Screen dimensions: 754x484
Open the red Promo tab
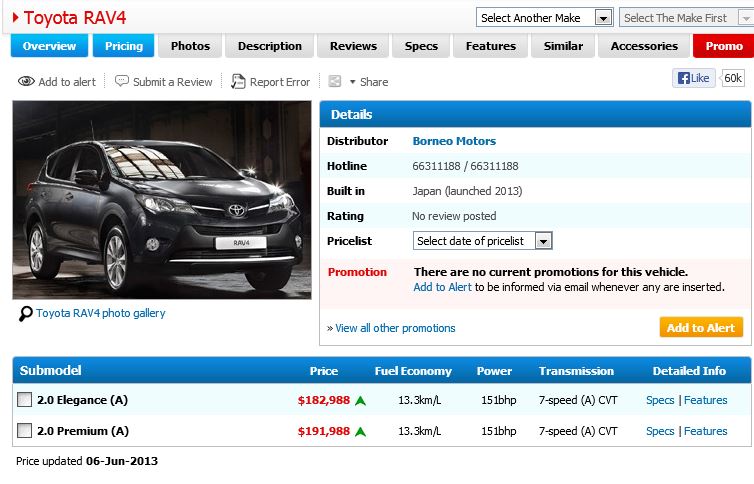(724, 46)
